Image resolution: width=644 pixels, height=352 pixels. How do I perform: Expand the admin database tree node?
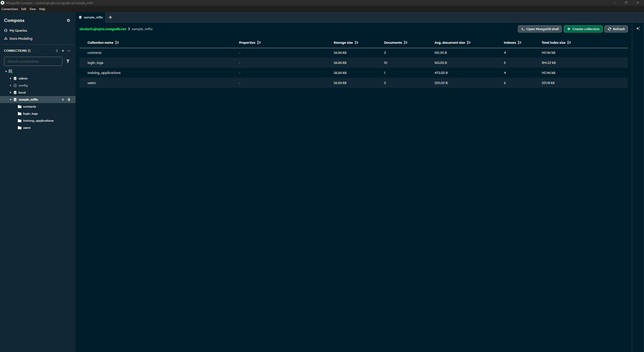tap(11, 78)
